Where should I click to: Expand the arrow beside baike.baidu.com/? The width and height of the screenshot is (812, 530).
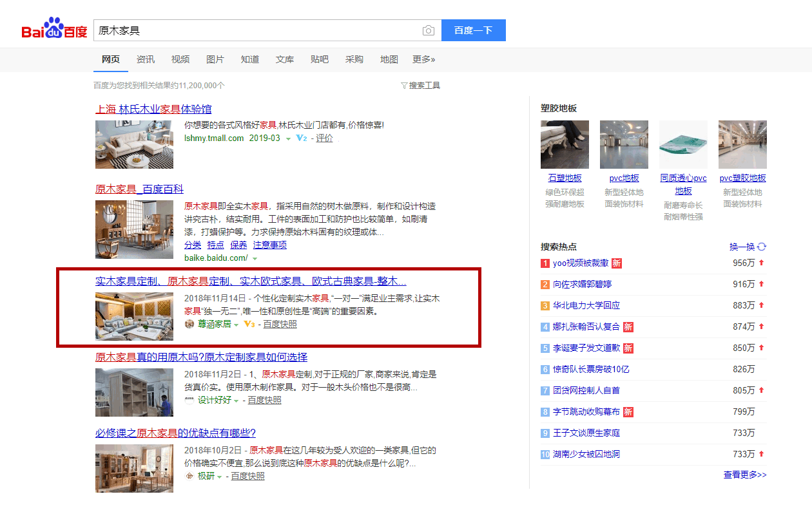[x=255, y=258]
